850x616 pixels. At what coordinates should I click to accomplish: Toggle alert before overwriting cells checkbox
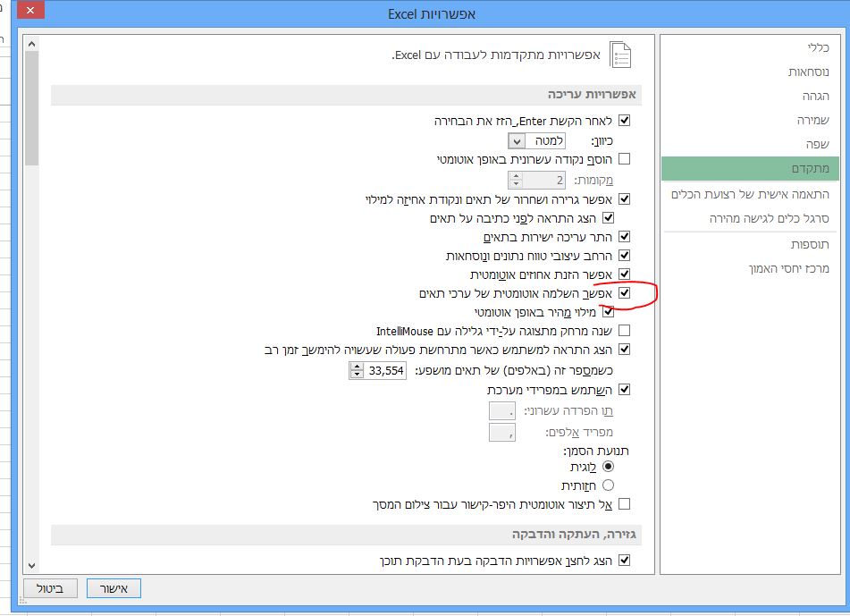coord(608,218)
